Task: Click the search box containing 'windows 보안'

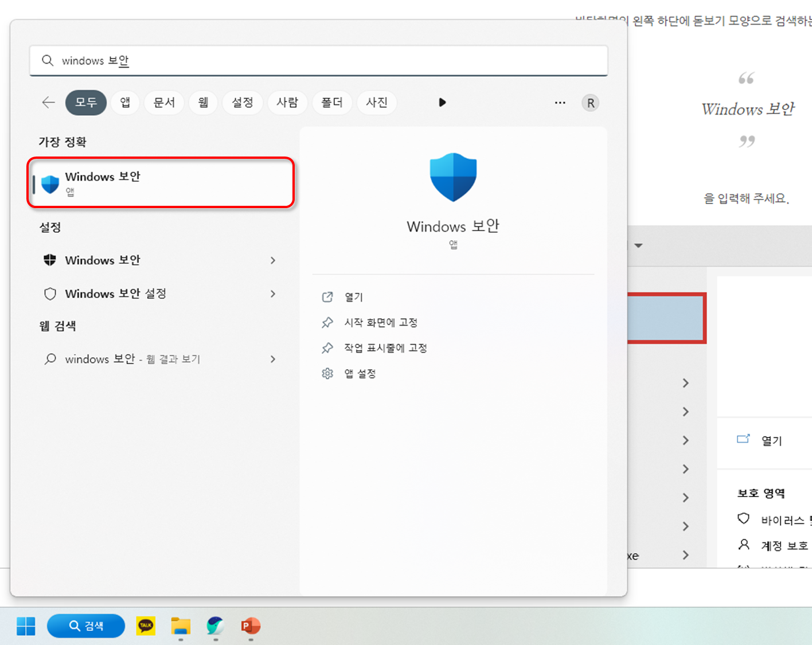Action: coord(318,61)
